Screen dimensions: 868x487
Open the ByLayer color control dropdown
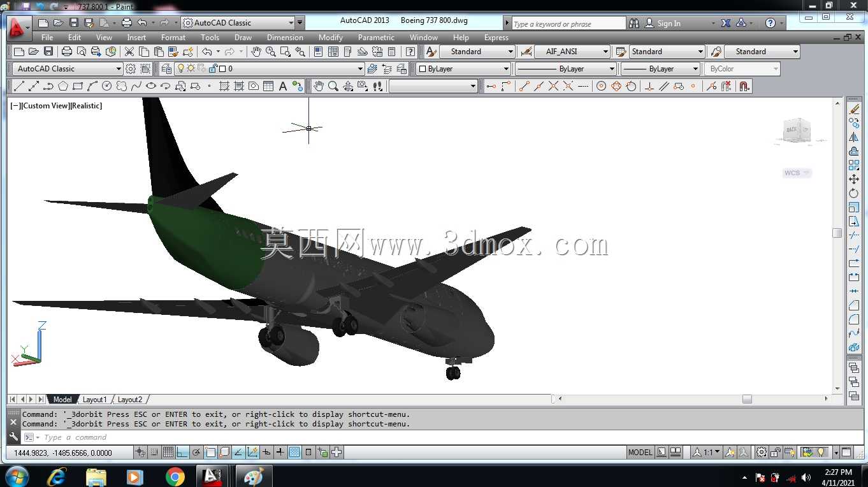click(464, 69)
